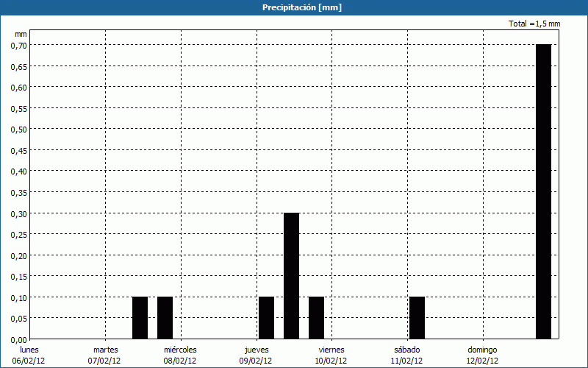Screen dimensions: 588x368
Task: Click the date 07/02/12
Action: coord(104,361)
